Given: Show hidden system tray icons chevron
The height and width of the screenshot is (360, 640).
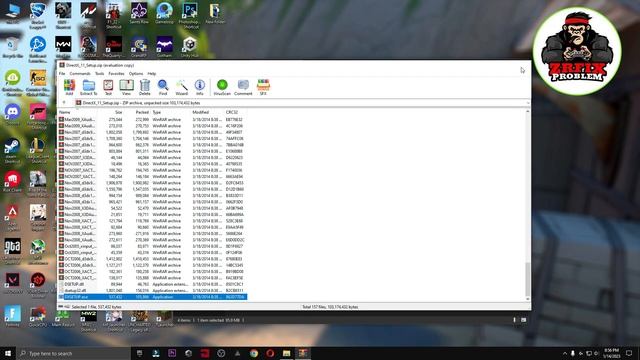Looking at the screenshot, I should pos(565,353).
